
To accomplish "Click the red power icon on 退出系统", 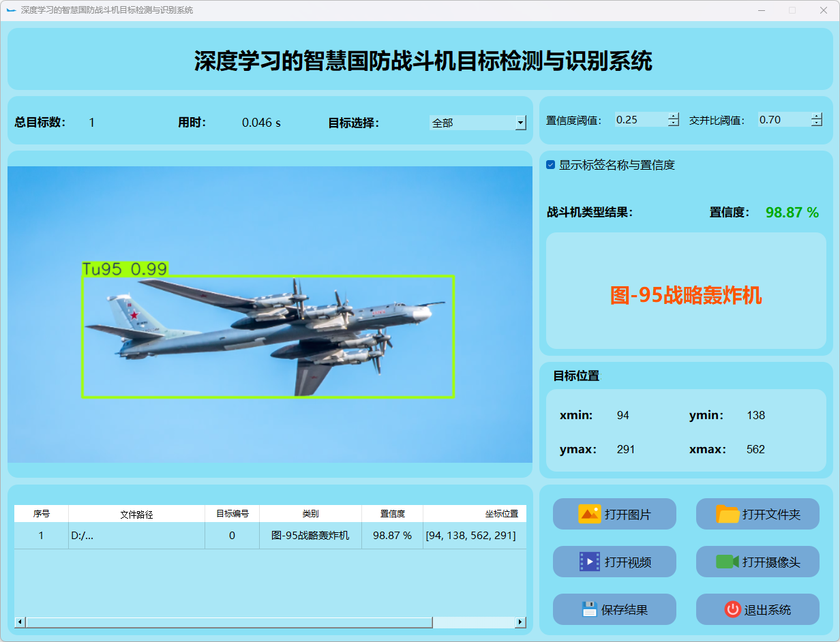I will tap(732, 609).
